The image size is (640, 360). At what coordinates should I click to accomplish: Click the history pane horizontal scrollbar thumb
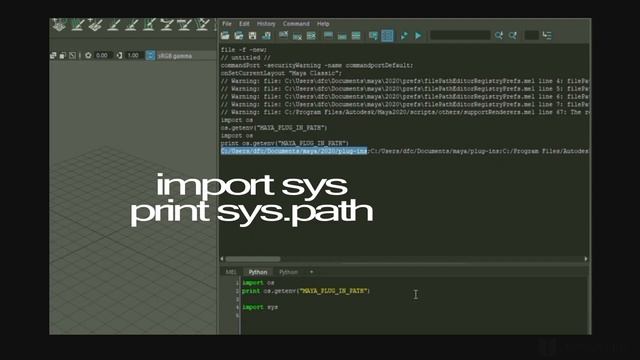pos(253,259)
